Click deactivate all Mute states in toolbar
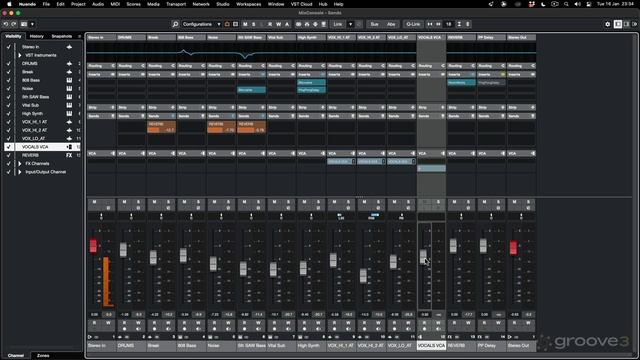Image resolution: width=640 pixels, height=360 pixels. pyautogui.click(x=245, y=24)
